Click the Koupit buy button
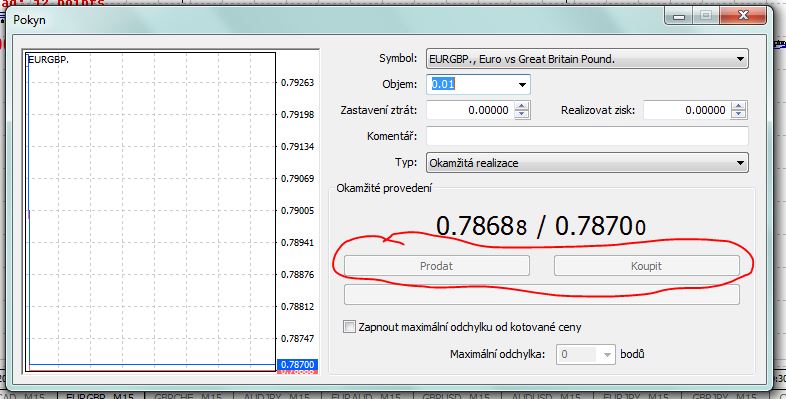This screenshot has width=786, height=399. 647,266
